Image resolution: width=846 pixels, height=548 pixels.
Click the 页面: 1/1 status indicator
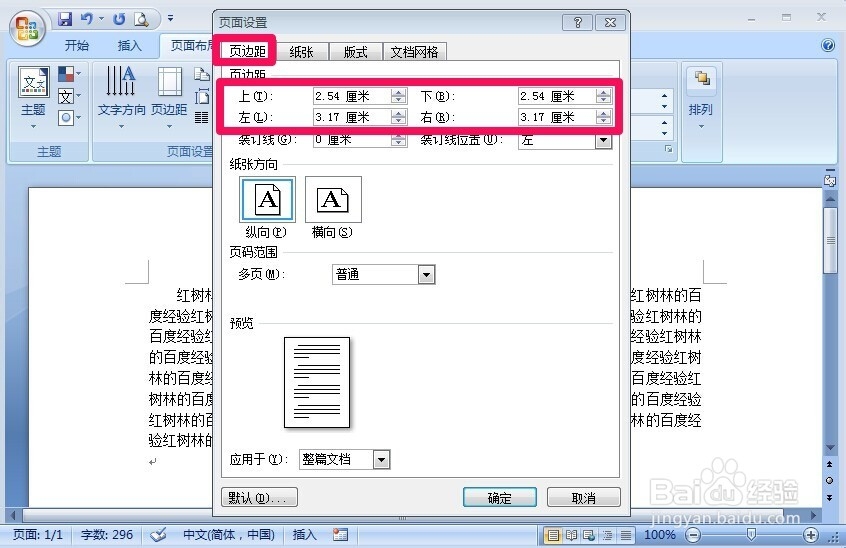(x=37, y=535)
